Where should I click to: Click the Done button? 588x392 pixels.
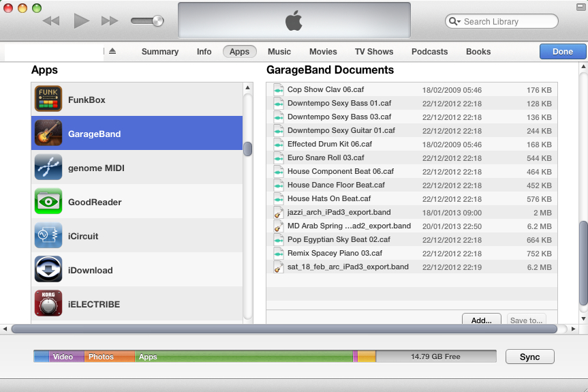pyautogui.click(x=563, y=52)
